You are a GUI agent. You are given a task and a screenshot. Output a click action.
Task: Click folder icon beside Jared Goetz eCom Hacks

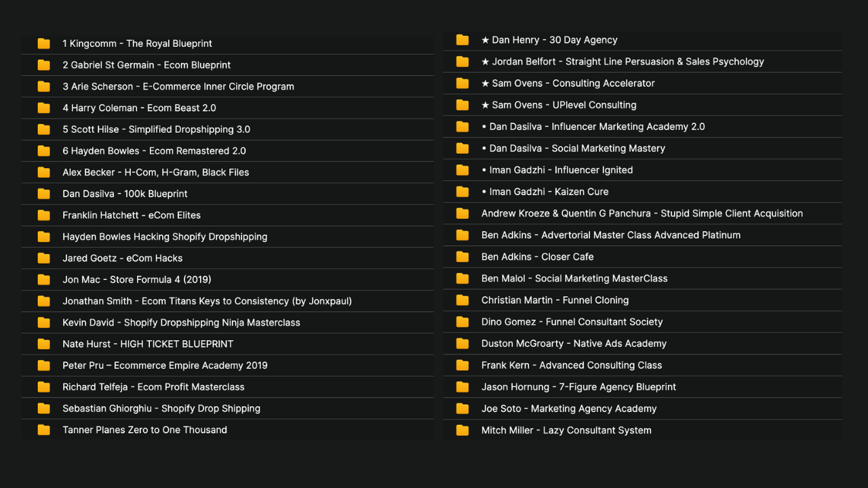(44, 258)
